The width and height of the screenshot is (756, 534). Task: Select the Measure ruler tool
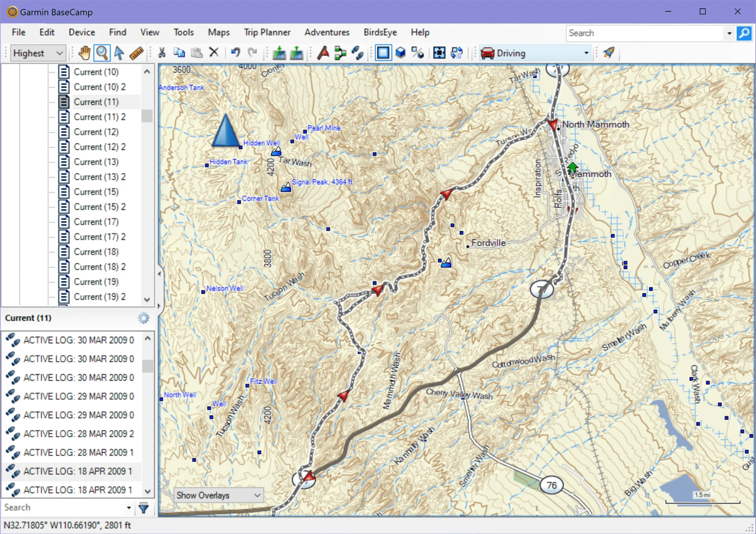tap(137, 53)
